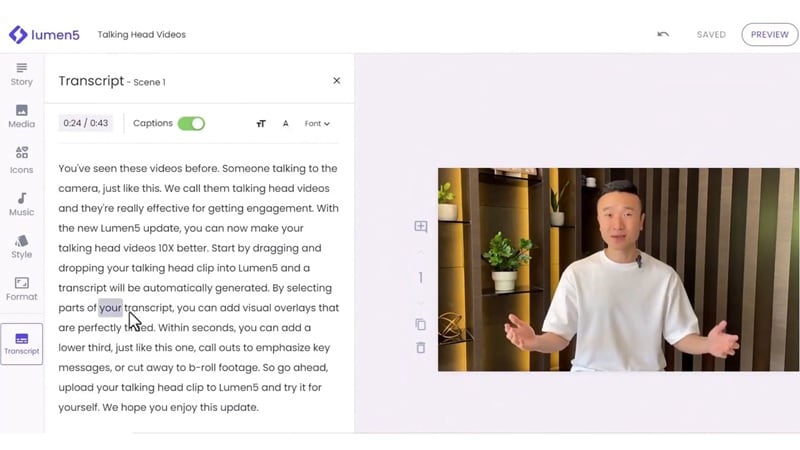Toggle the Captions switch off
The width and height of the screenshot is (800, 450).
191,123
